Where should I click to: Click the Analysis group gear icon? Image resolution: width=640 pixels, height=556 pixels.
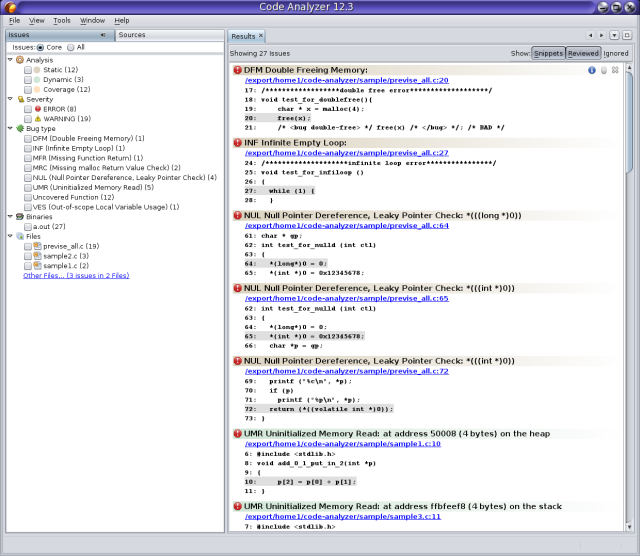coord(20,60)
